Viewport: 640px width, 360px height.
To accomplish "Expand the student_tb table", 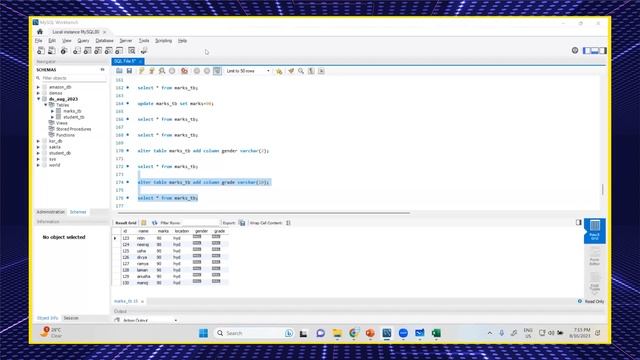I will (53, 117).
